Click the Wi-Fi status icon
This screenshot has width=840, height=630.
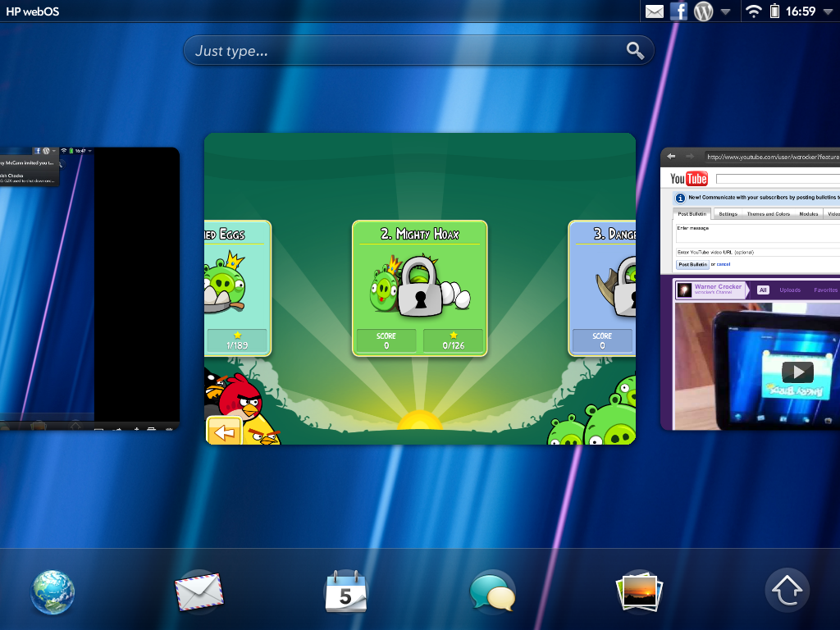click(x=754, y=11)
